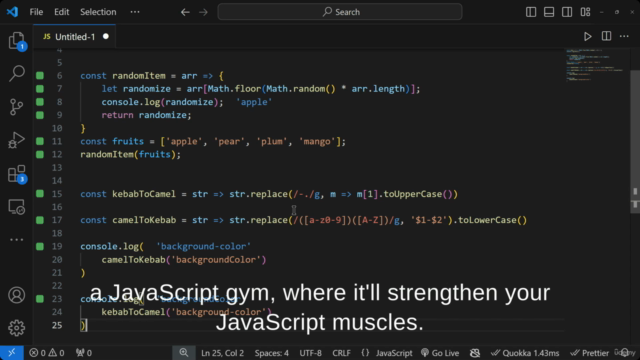Open Remote Explorer view

coord(17,207)
